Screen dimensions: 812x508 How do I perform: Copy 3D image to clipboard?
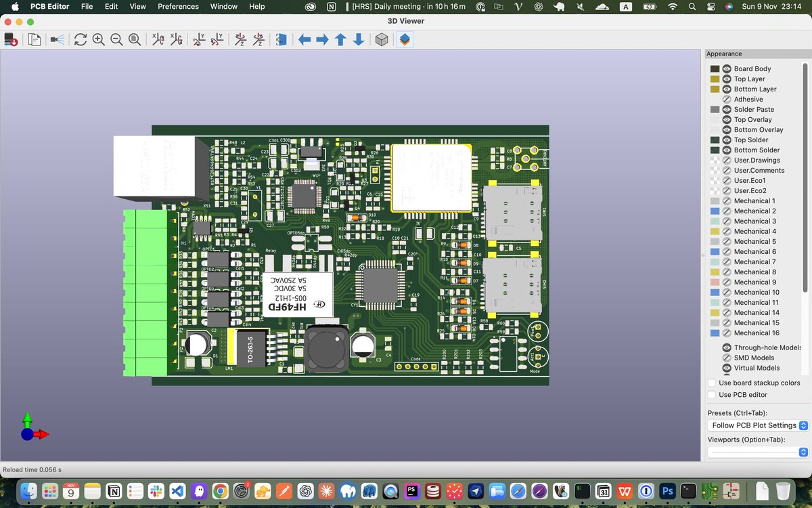(34, 39)
